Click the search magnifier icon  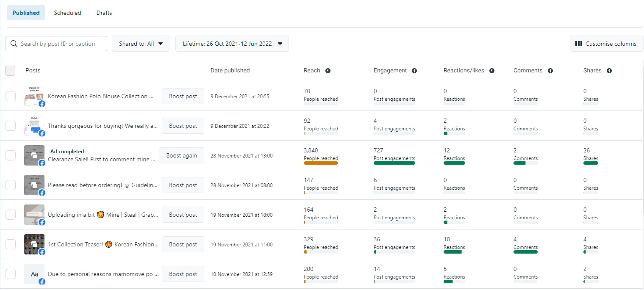(x=14, y=44)
